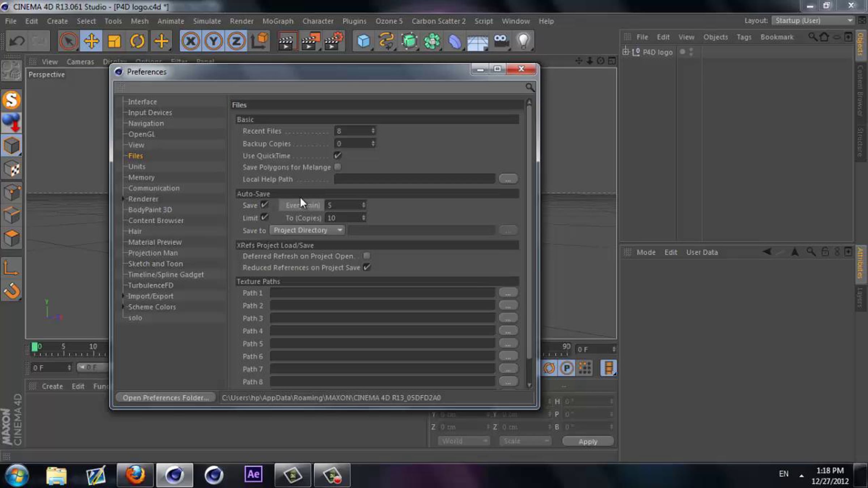The image size is (868, 488).
Task: Open the Attribute Manager Mode menu
Action: (646, 252)
